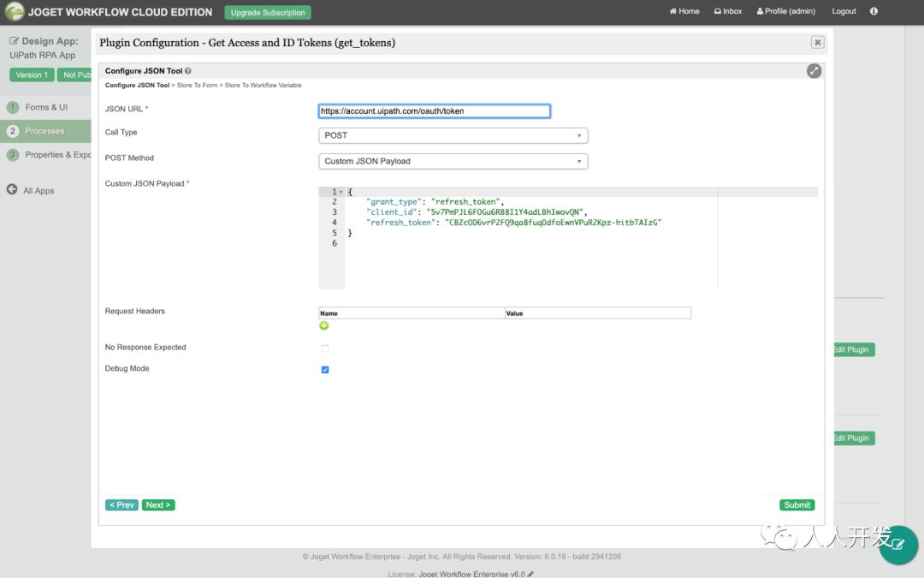Jump to Store To Workflow Variable breadcrumb

coord(263,86)
